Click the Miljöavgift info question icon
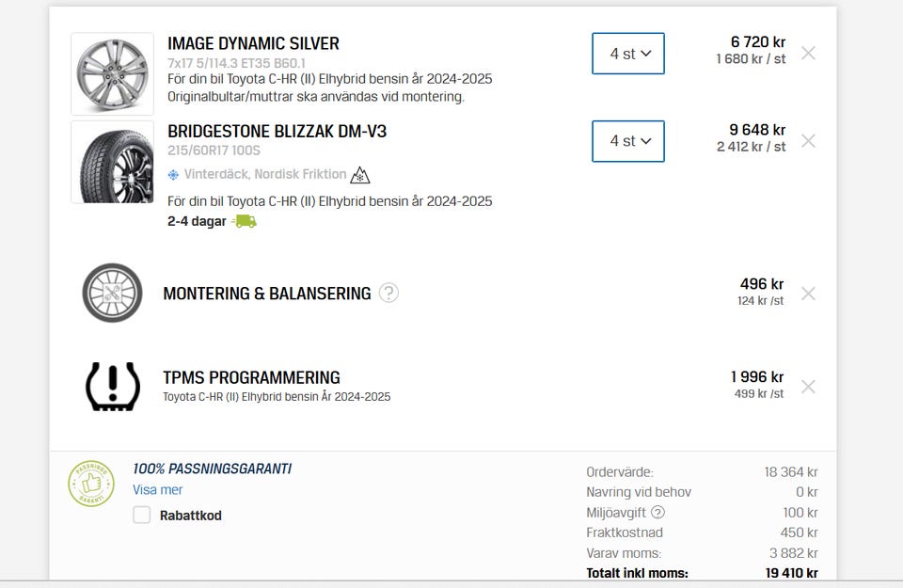The image size is (903, 588). pos(657,512)
